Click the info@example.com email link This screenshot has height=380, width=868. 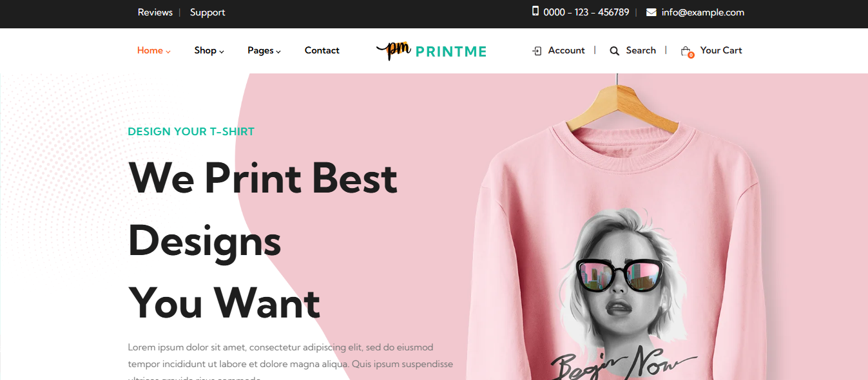[703, 12]
